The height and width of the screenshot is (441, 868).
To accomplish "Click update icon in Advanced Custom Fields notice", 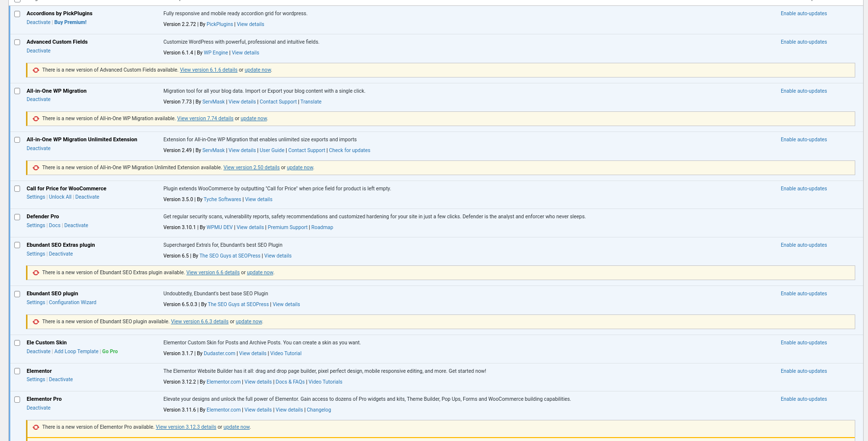I will pos(36,70).
